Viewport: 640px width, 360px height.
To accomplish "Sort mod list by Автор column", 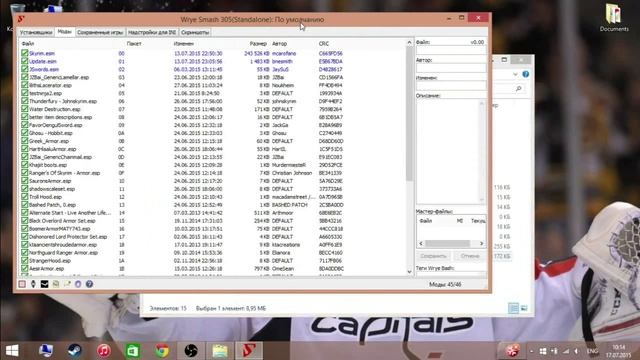I will tap(280, 43).
